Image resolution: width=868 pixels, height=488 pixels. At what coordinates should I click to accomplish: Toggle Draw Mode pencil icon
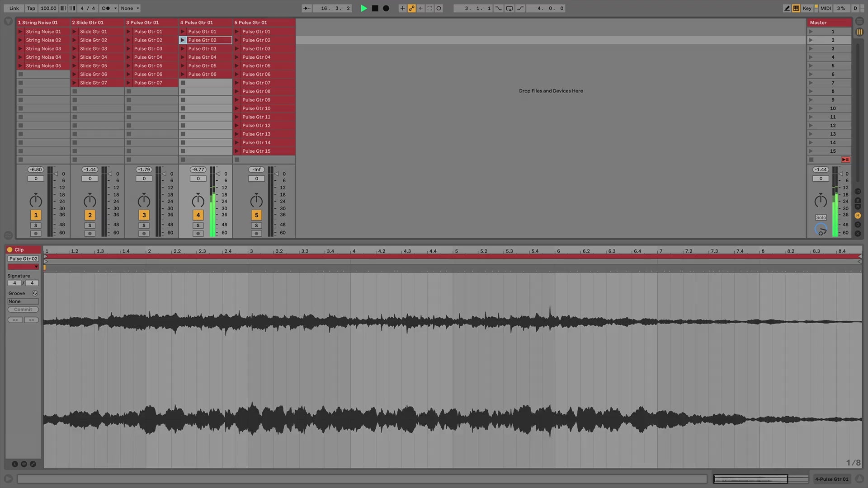pyautogui.click(x=787, y=8)
